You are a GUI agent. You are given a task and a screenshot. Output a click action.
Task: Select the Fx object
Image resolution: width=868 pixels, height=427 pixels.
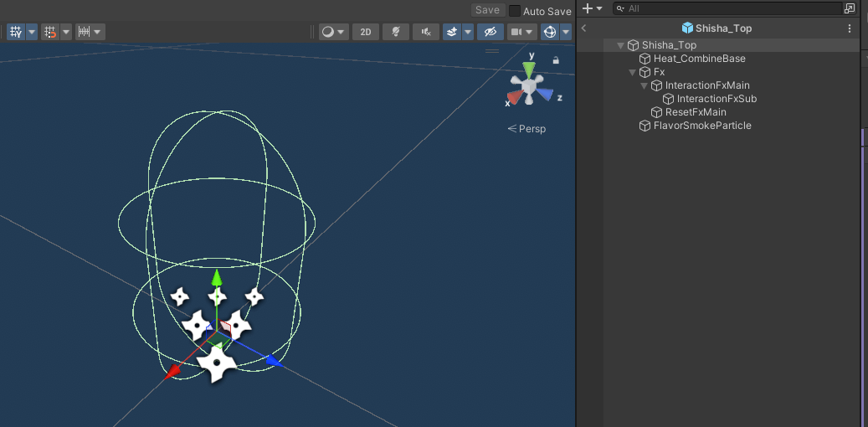click(x=659, y=72)
